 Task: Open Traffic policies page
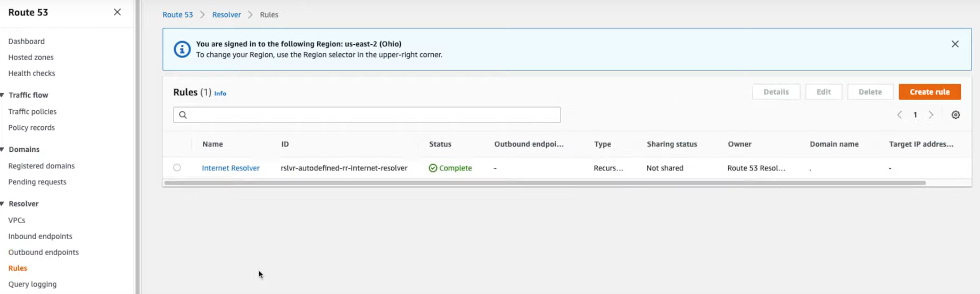pos(32,111)
